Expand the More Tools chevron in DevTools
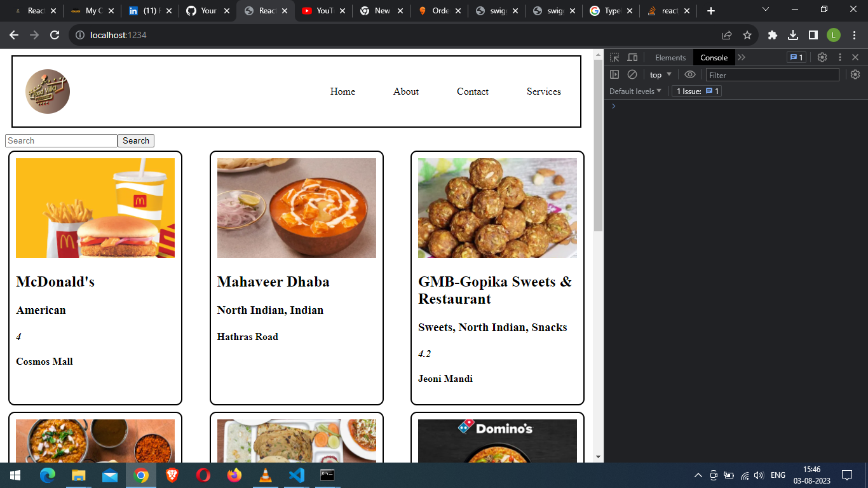868x488 pixels. point(742,57)
